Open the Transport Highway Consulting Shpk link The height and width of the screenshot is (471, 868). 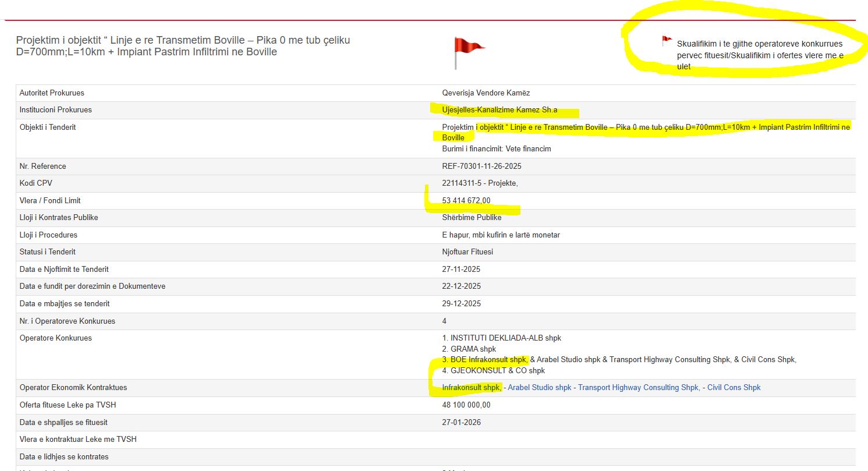(x=638, y=388)
